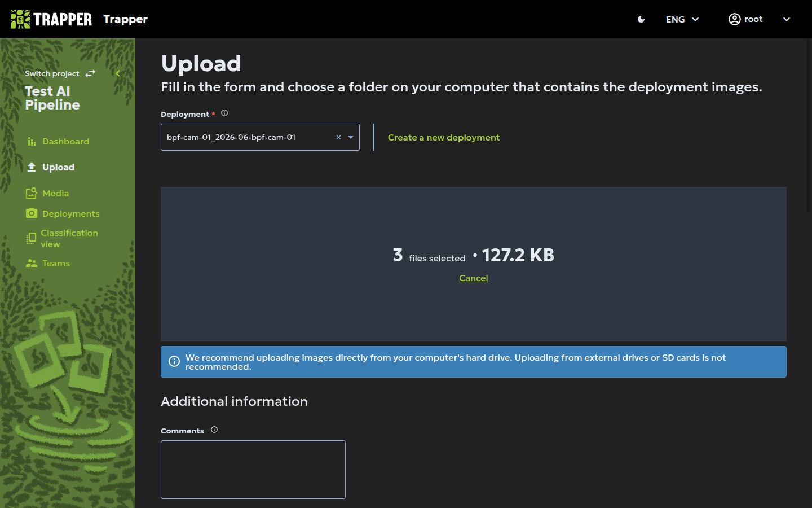The width and height of the screenshot is (812, 508).
Task: Select Upload in the sidebar
Action: 58,167
